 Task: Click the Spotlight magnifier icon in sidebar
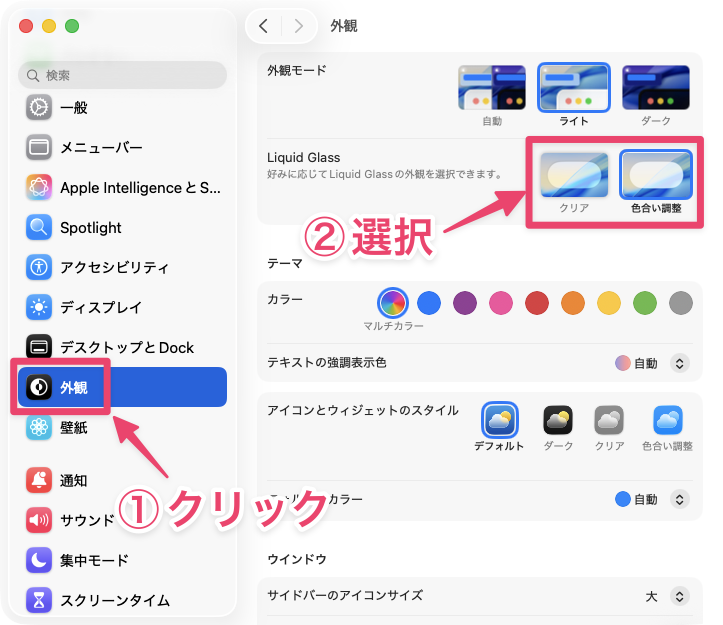click(39, 227)
